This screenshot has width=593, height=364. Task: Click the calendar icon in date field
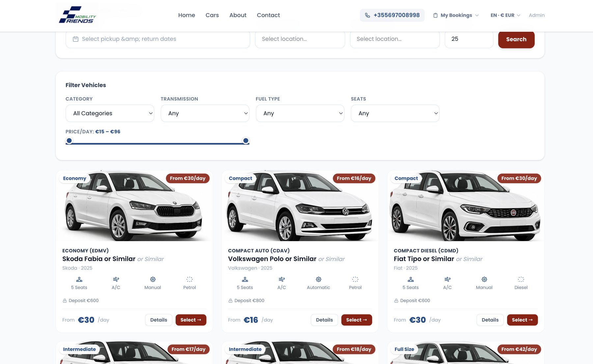(x=75, y=39)
